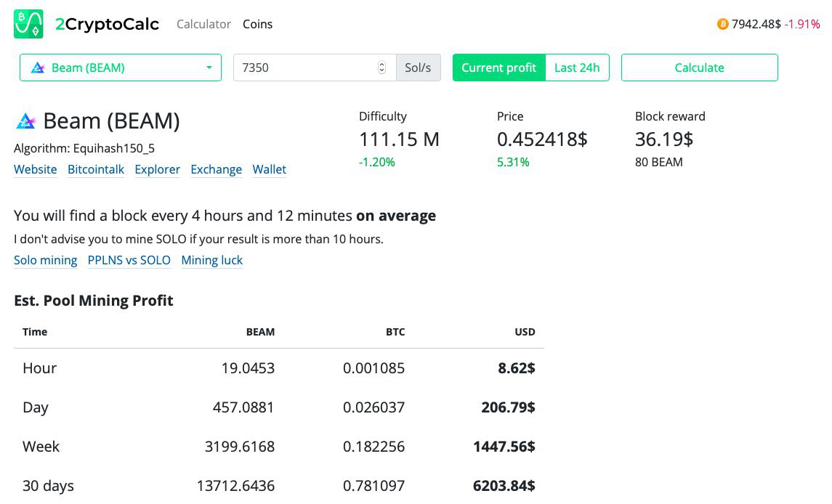Switch to Last 24h profit
832x504 pixels.
[577, 68]
